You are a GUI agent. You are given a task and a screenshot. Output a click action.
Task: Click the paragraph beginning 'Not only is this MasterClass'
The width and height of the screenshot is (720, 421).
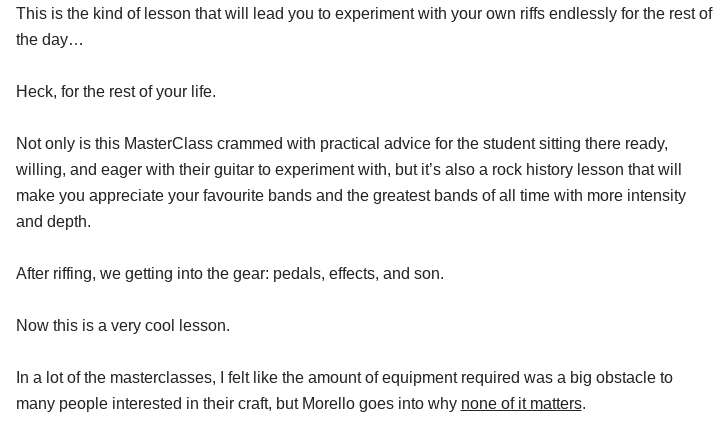point(351,182)
